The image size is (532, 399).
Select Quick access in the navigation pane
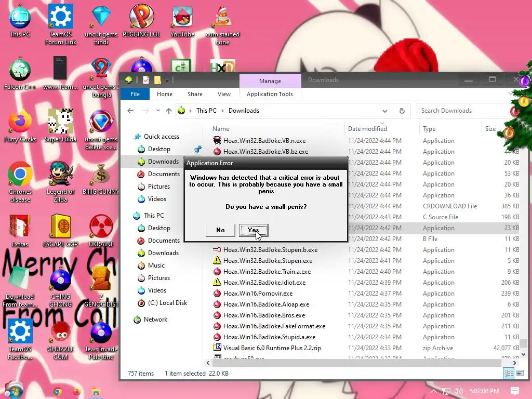pyautogui.click(x=162, y=137)
